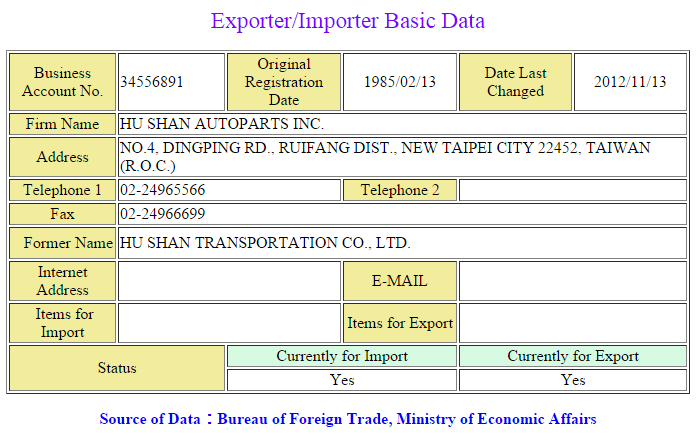Click the Currently for Export header

pyautogui.click(x=573, y=356)
